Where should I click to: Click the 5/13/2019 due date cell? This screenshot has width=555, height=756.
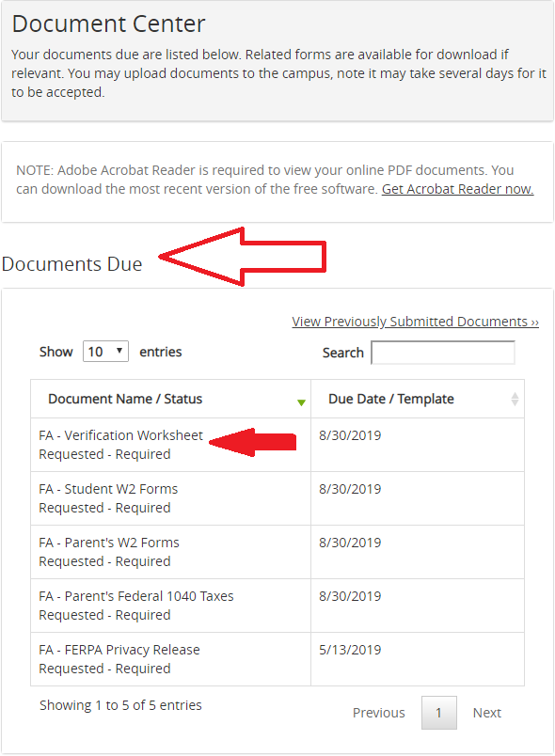418,659
